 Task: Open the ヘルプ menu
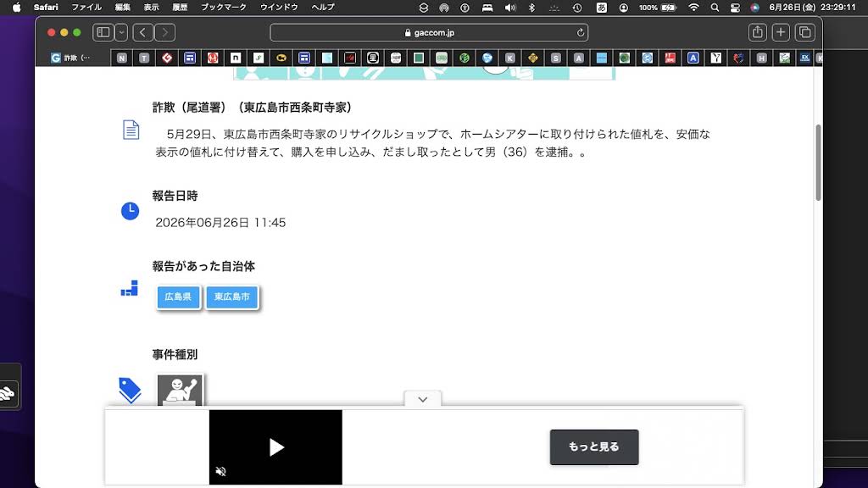pyautogui.click(x=323, y=7)
